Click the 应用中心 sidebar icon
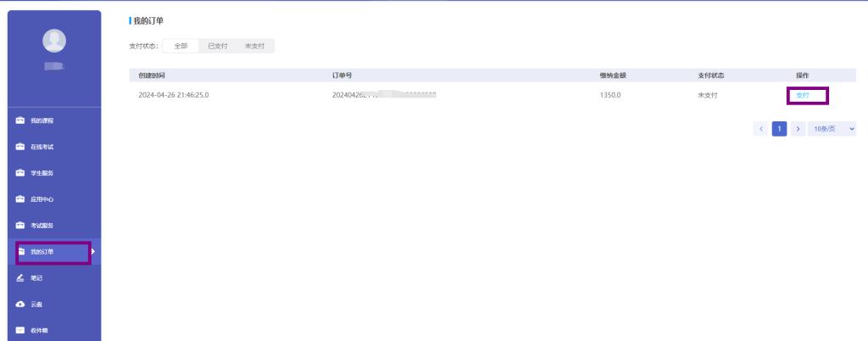This screenshot has height=341, width=868. [x=21, y=199]
